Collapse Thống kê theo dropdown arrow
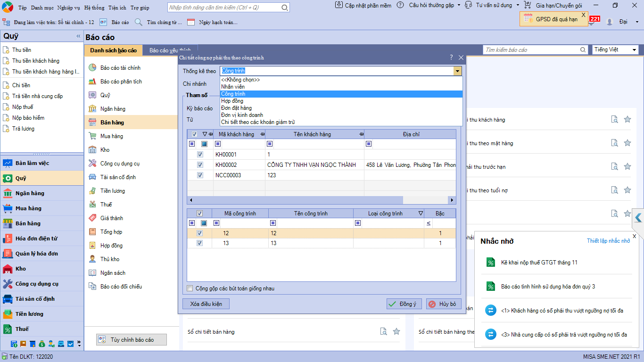Viewport: 644px width, 362px height. click(x=457, y=71)
